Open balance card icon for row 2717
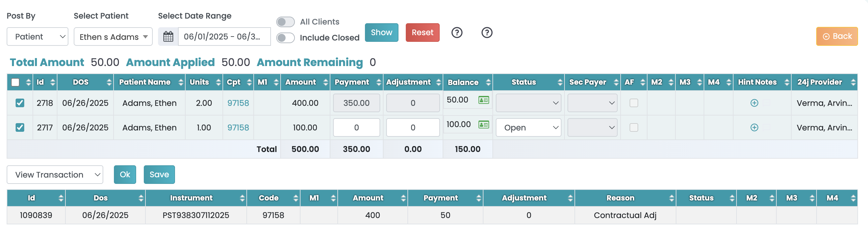 [484, 124]
